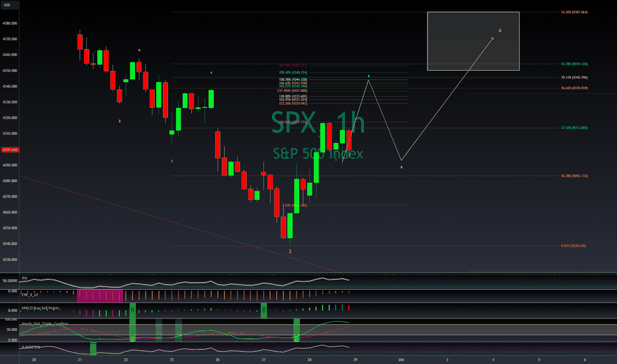Image resolution: width=617 pixels, height=364 pixels.
Task: Click the Oct label on time axis
Action: point(401,359)
